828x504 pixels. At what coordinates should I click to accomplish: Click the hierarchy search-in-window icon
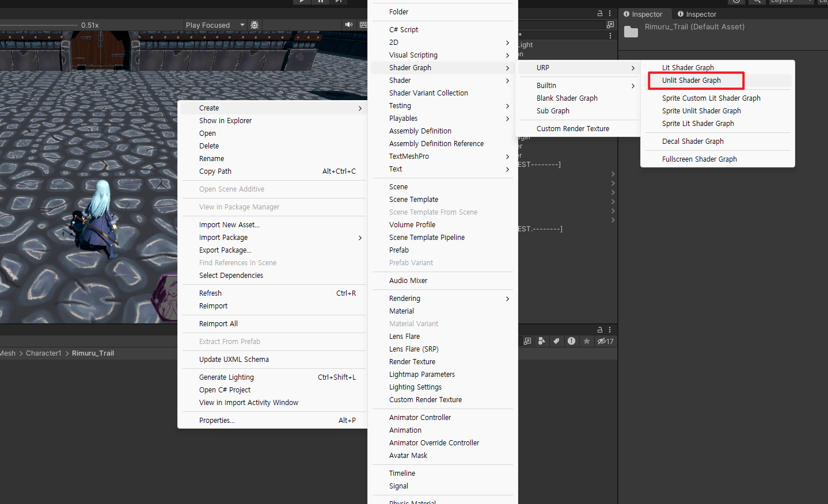[610, 25]
